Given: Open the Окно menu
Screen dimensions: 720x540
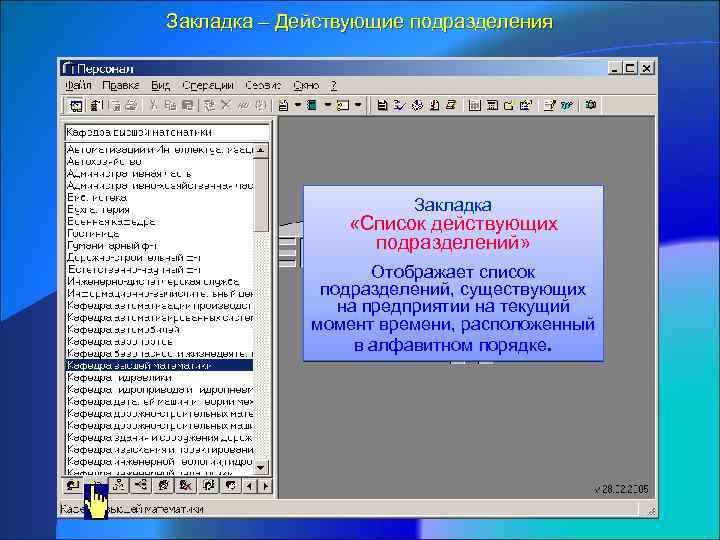Looking at the screenshot, I should [306, 85].
